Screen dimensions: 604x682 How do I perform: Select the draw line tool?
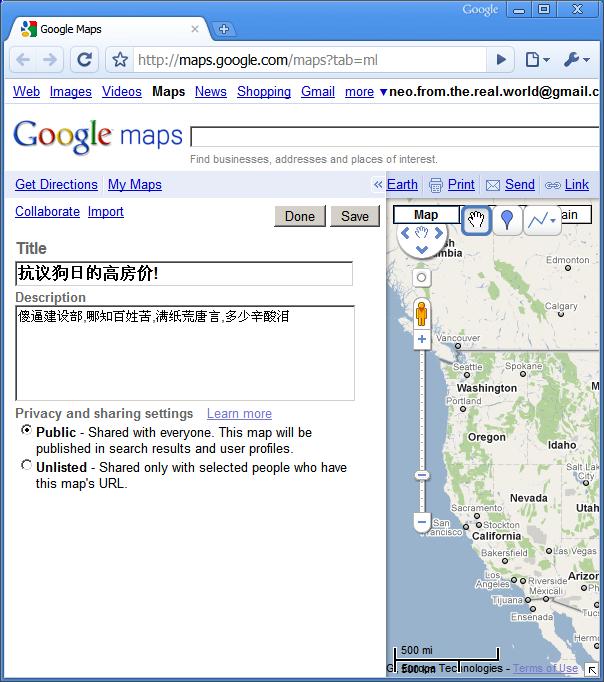point(537,221)
